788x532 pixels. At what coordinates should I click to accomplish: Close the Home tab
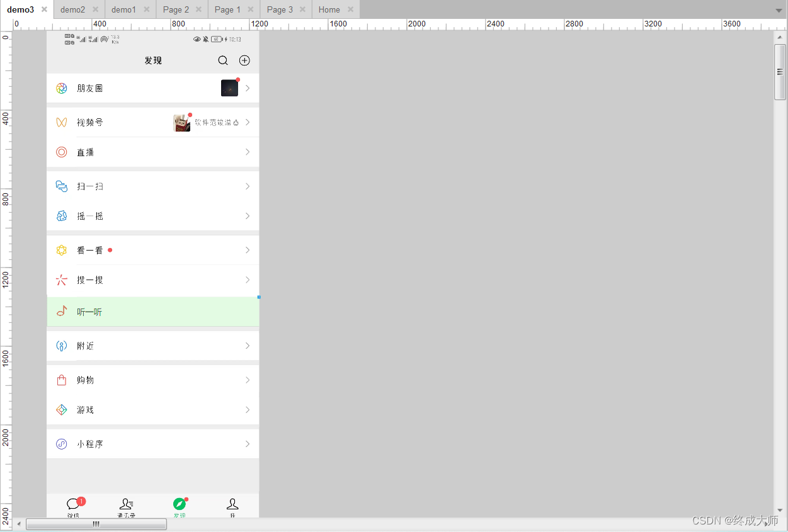coord(351,9)
